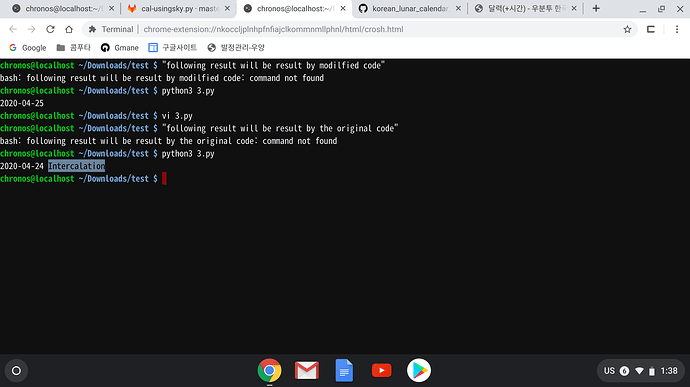690x387 pixels.
Task: Open the home page
Action: (69, 29)
